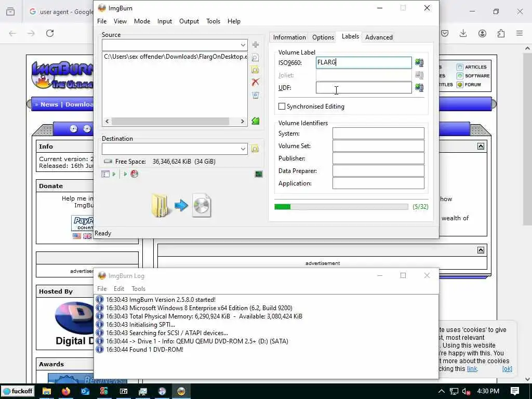Viewport: 532px width, 399px height.
Task: Click the muted volume tray icon
Action: tap(467, 391)
